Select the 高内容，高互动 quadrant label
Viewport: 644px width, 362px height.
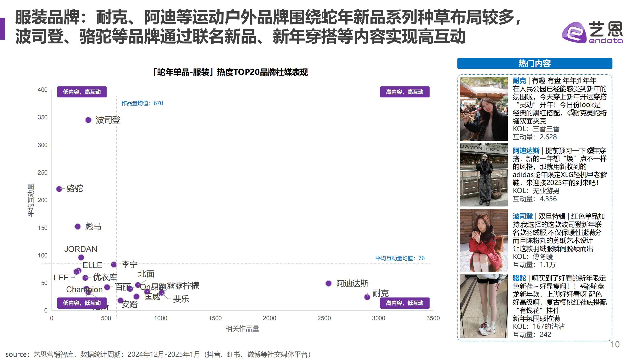pos(405,92)
